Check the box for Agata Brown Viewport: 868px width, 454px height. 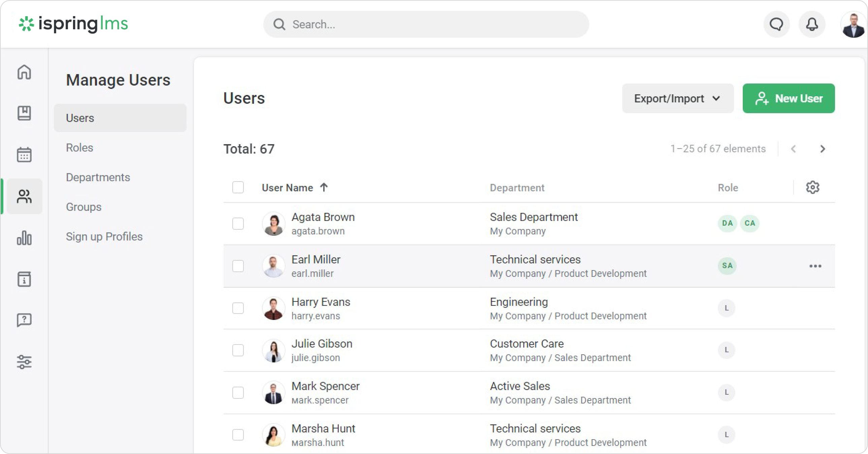pyautogui.click(x=238, y=223)
